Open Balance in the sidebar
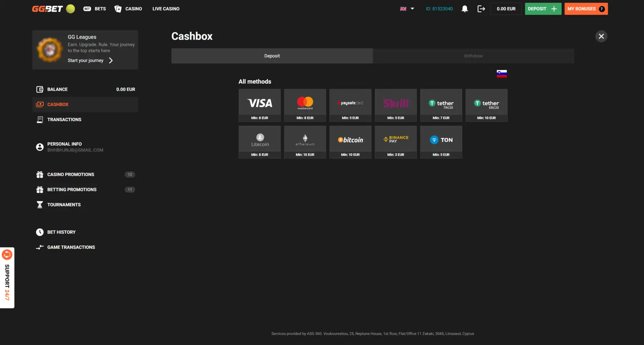This screenshot has width=644, height=345. tap(85, 89)
